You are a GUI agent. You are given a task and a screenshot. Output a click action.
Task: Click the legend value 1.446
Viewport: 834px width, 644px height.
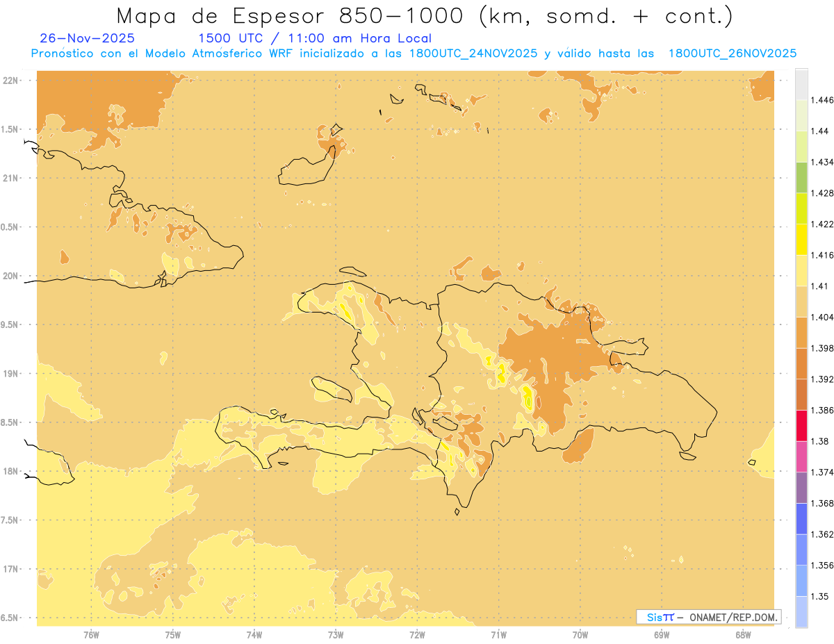pyautogui.click(x=824, y=100)
